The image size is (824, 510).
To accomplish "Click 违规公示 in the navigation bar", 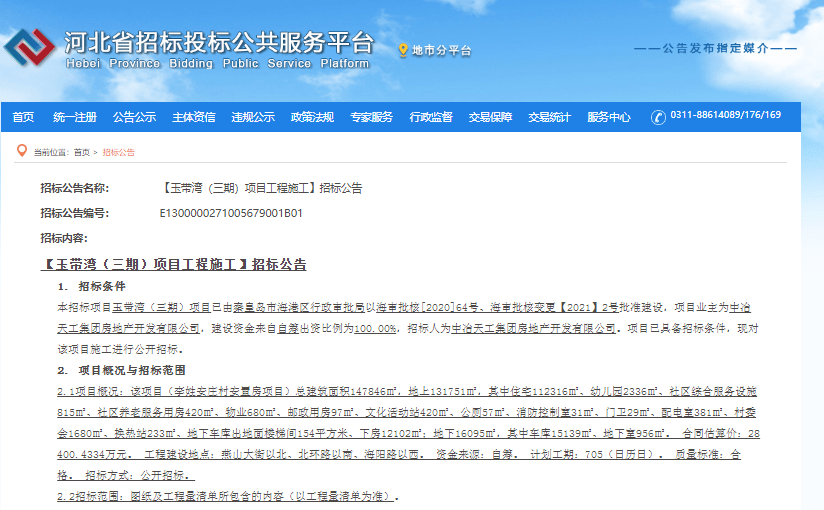I will coord(253,117).
